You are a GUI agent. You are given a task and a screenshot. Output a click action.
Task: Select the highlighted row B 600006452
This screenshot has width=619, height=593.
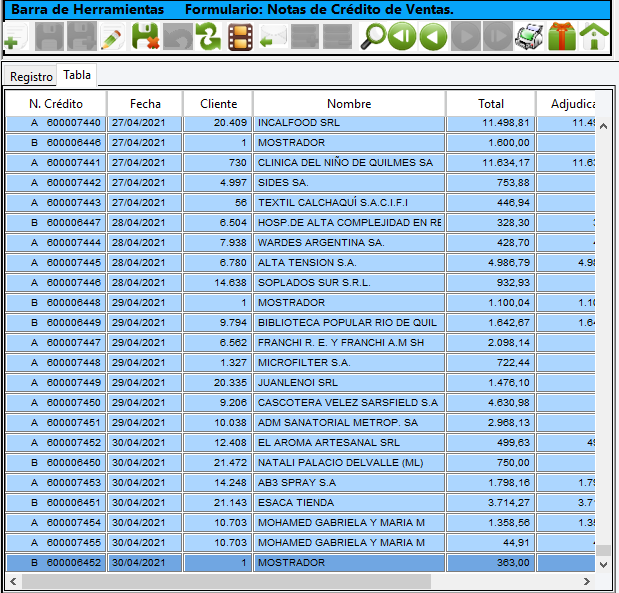pyautogui.click(x=300, y=563)
